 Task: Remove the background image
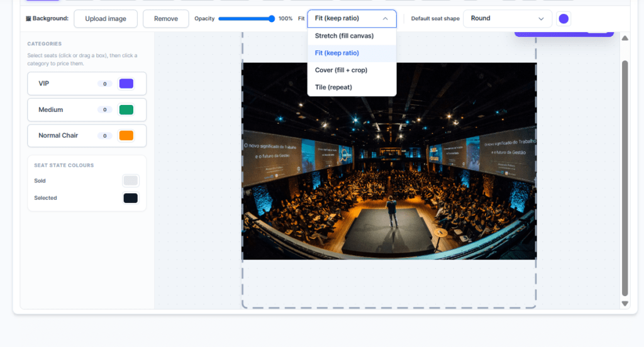point(166,18)
